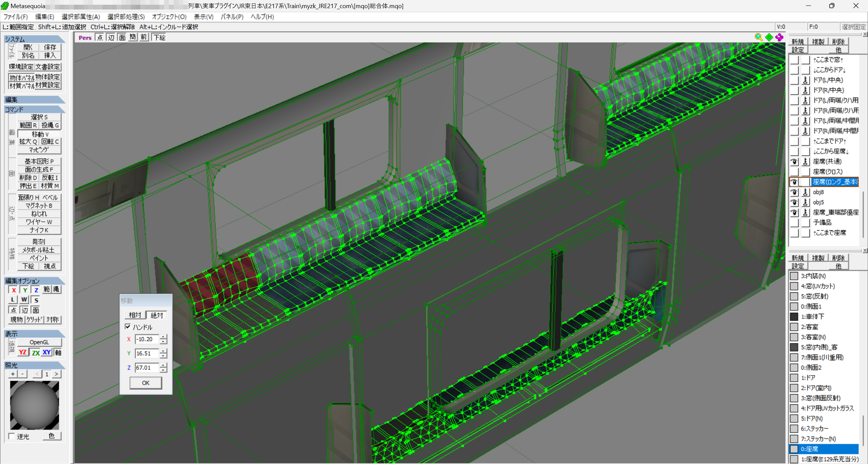This screenshot has height=464, width=868.
Task: Select the ナイフ K command button
Action: (x=39, y=230)
